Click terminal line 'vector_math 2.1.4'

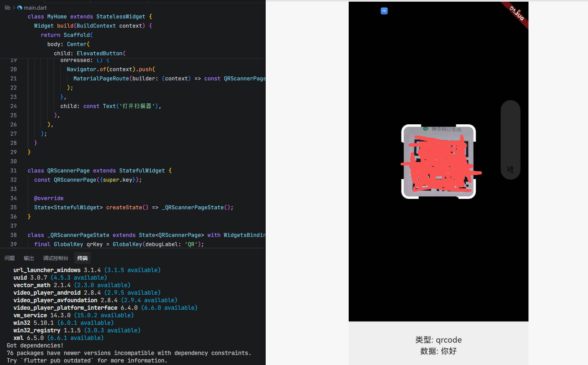(x=72, y=285)
